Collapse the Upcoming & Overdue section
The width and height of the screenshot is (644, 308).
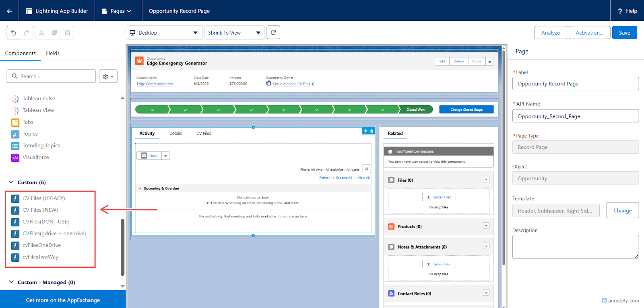(140, 188)
